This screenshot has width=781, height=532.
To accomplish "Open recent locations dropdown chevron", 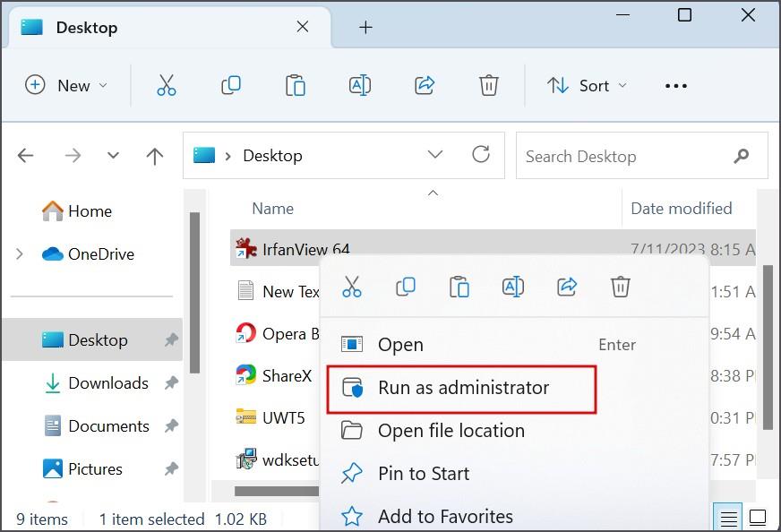I will click(113, 156).
